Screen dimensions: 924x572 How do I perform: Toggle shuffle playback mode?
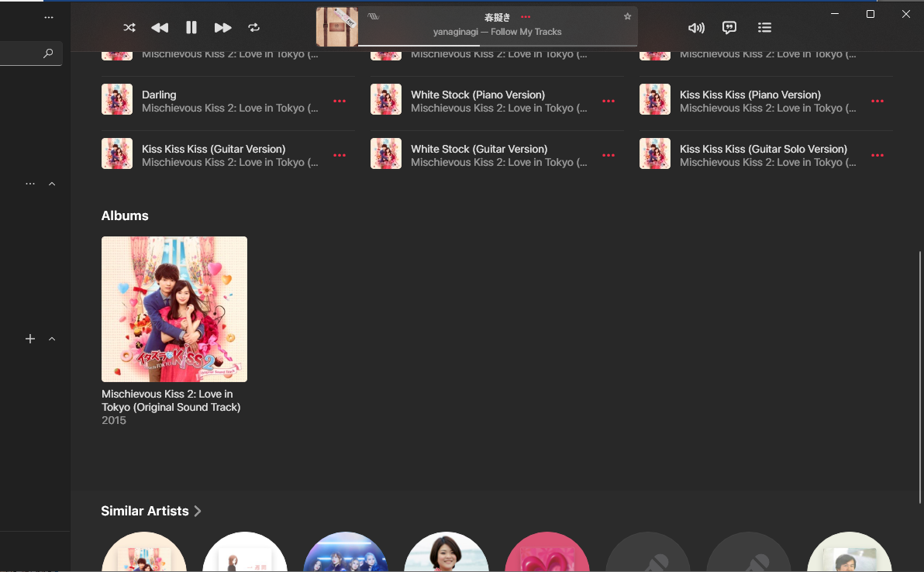(129, 28)
